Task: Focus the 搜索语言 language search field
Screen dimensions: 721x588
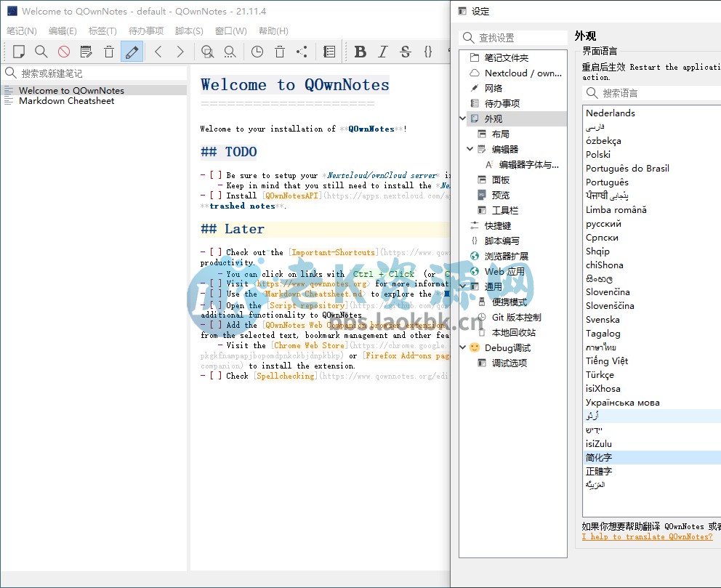Action: (651, 93)
